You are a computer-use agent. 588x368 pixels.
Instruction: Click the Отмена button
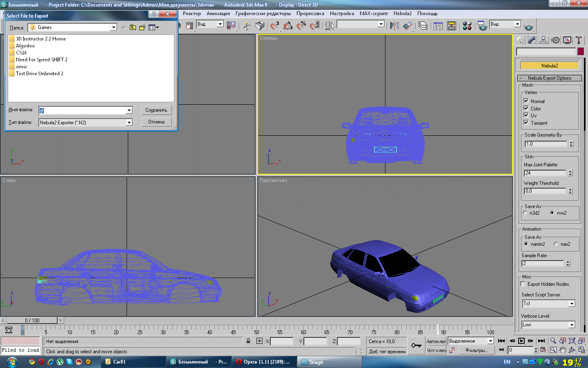coord(156,122)
